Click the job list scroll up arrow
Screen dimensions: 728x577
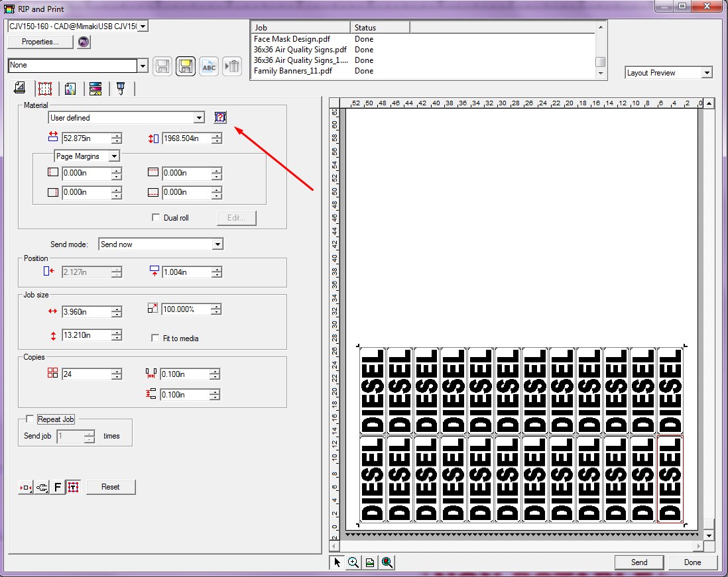(x=600, y=27)
